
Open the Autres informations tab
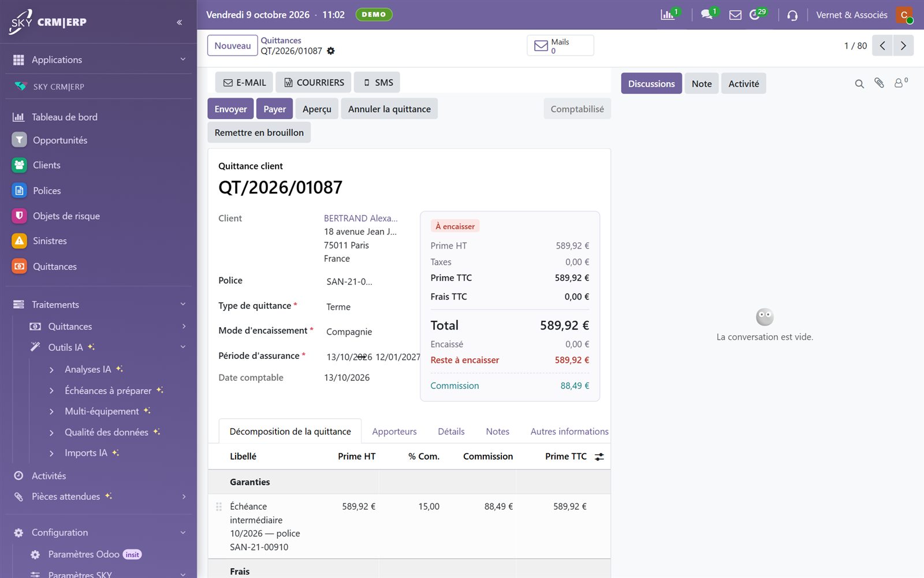point(569,432)
